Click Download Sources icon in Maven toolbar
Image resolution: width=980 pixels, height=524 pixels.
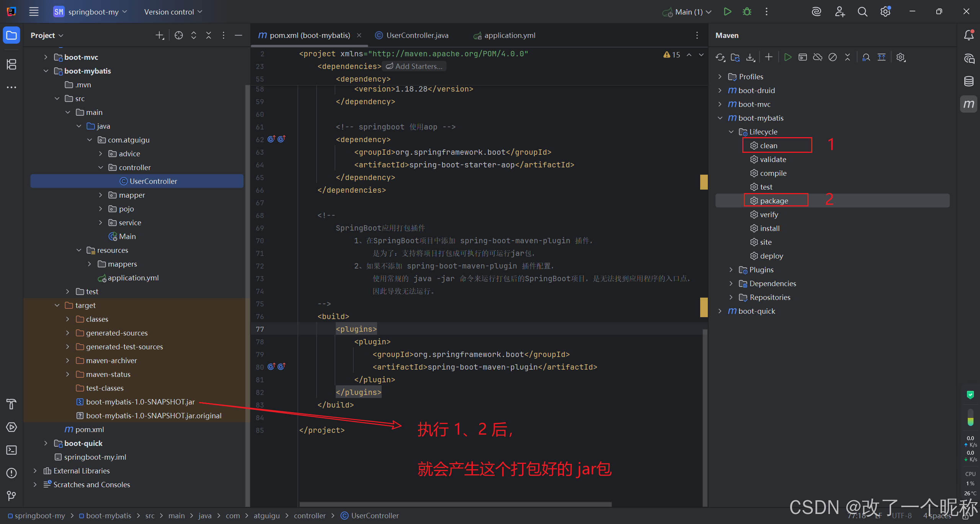(x=750, y=57)
